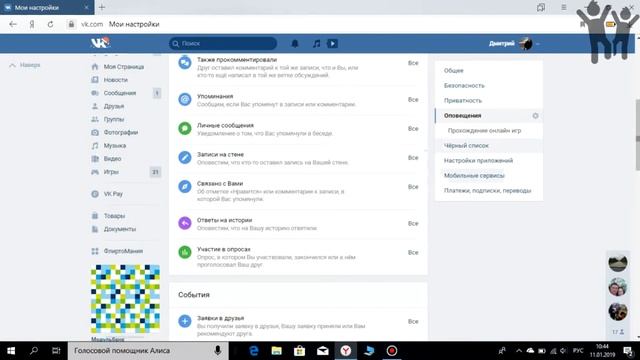
Task: Expand the Дмитрий profile menu arrow
Action: point(538,44)
